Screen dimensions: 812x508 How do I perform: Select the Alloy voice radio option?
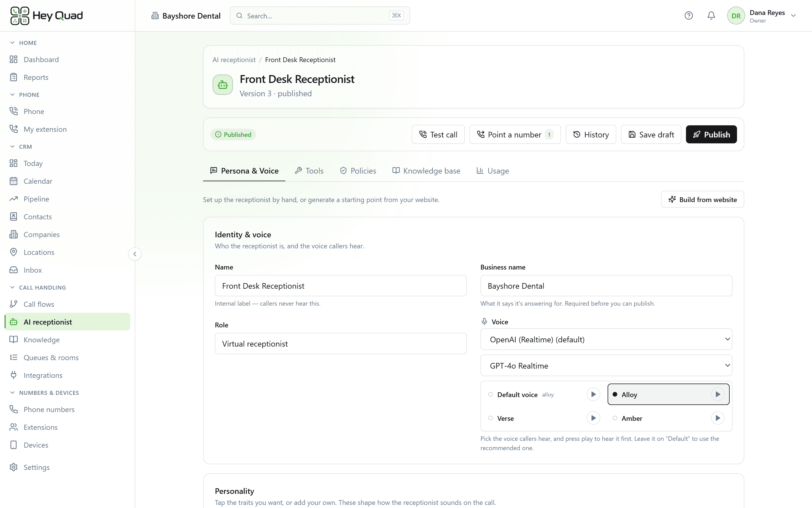pyautogui.click(x=615, y=395)
